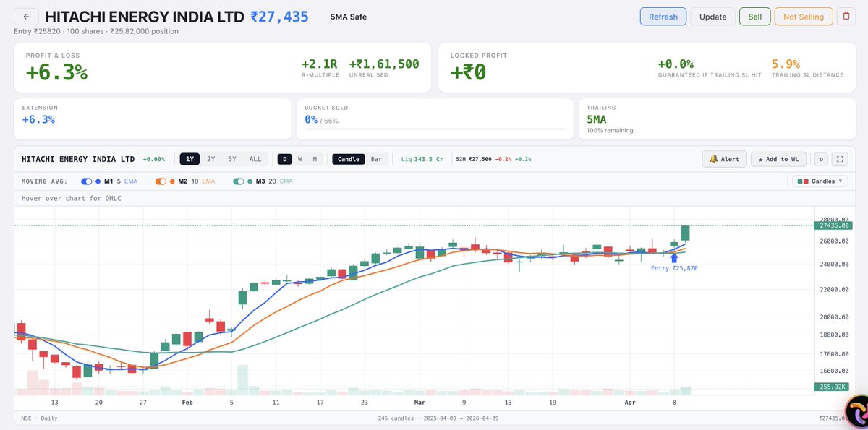Expand chart to fullscreen

839,159
